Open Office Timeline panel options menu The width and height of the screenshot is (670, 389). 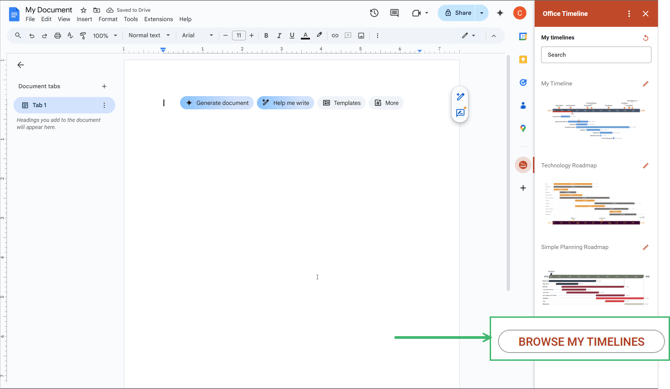pyautogui.click(x=629, y=14)
